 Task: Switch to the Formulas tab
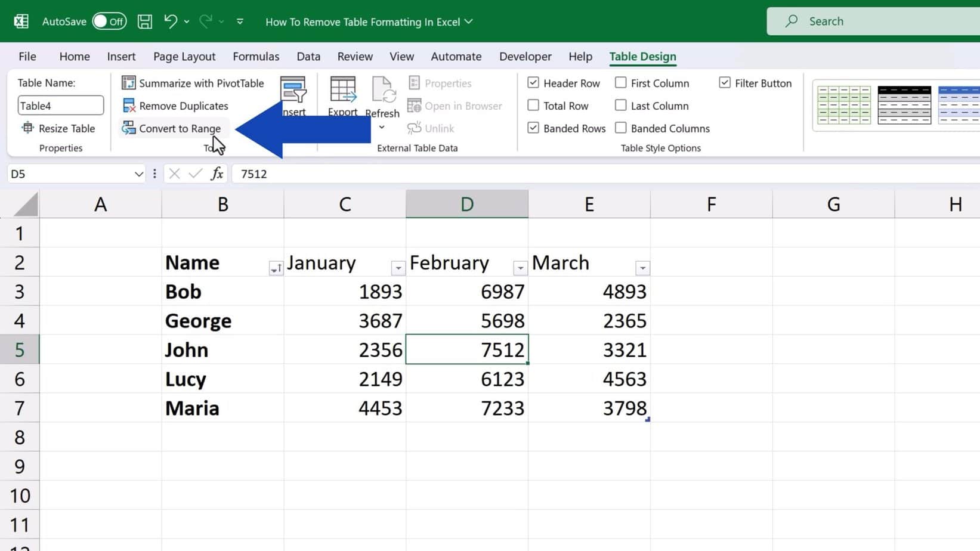pos(256,56)
